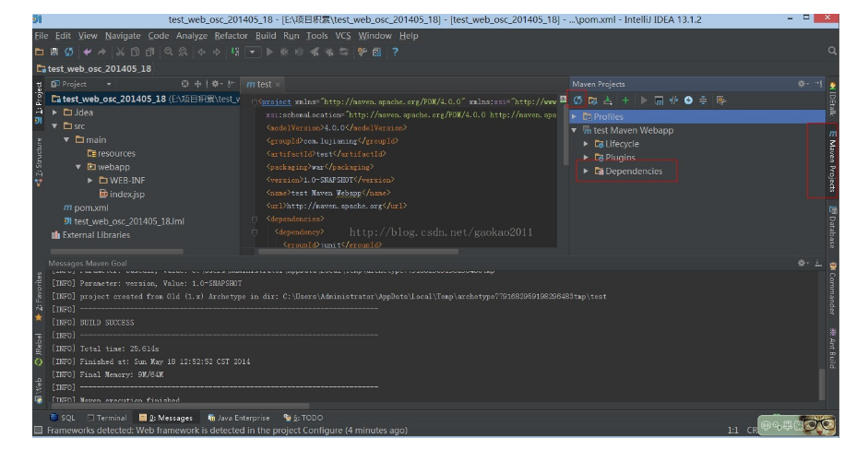This screenshot has width=868, height=462.
Task: Click the Maven settings wrench icon
Action: (x=722, y=100)
